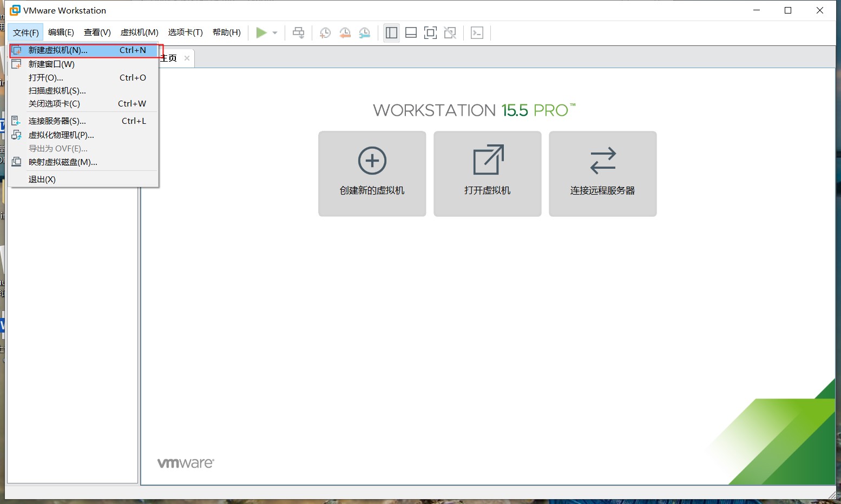Screen dimensions: 841x504
Task: Toggle the library sidebar view icon
Action: pos(391,32)
